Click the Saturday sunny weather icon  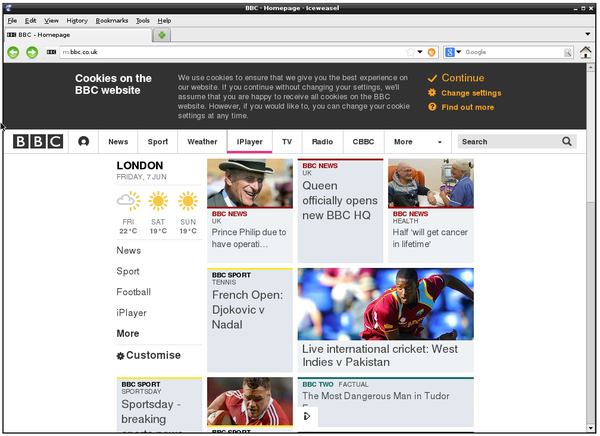158,201
